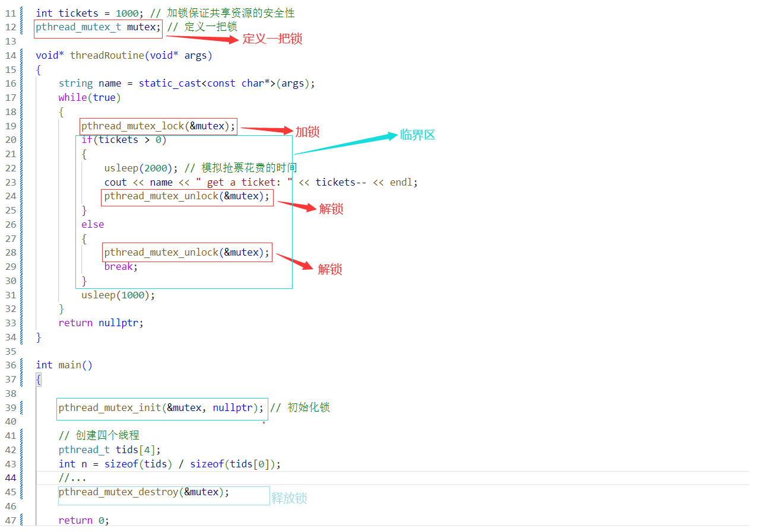Image resolution: width=777 pixels, height=532 pixels.
Task: Click the 'usleep(1000);' call
Action: (118, 295)
